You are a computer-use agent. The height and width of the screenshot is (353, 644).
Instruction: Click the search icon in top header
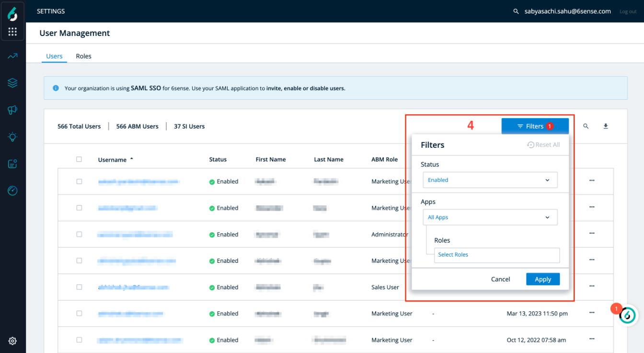tap(516, 11)
